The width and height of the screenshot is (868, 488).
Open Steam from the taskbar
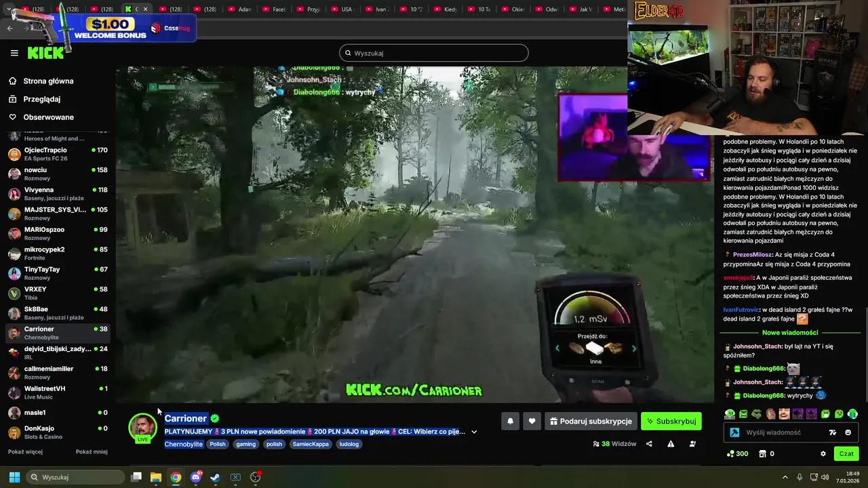tap(215, 477)
